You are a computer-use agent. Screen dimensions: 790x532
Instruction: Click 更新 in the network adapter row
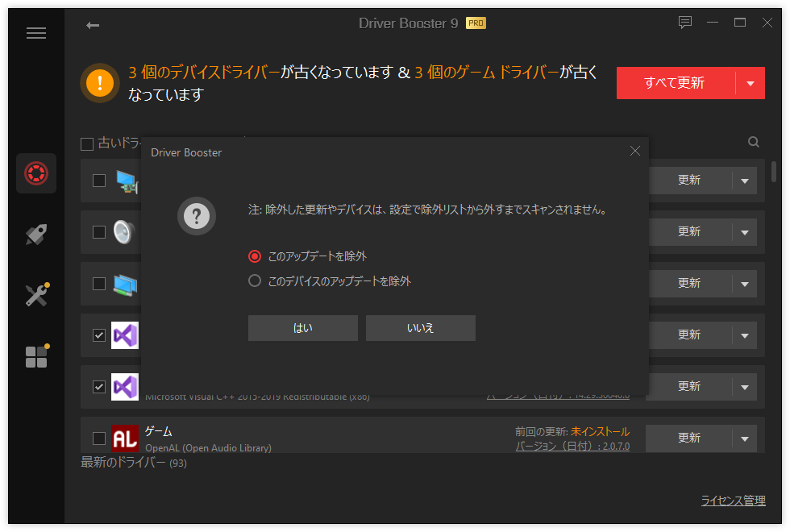[x=689, y=181]
